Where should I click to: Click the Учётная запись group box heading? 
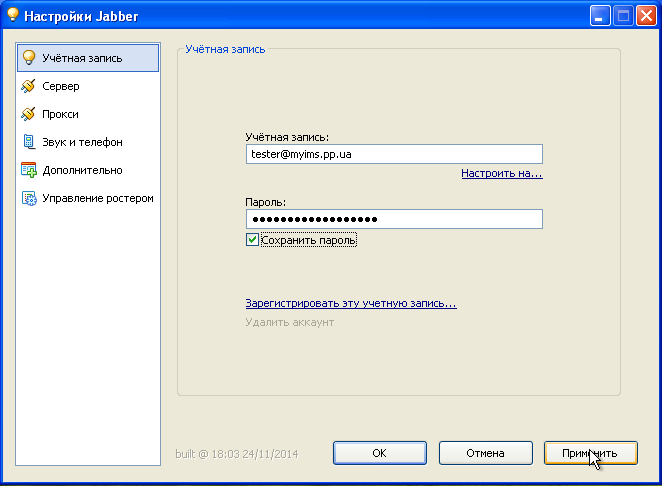pos(225,49)
